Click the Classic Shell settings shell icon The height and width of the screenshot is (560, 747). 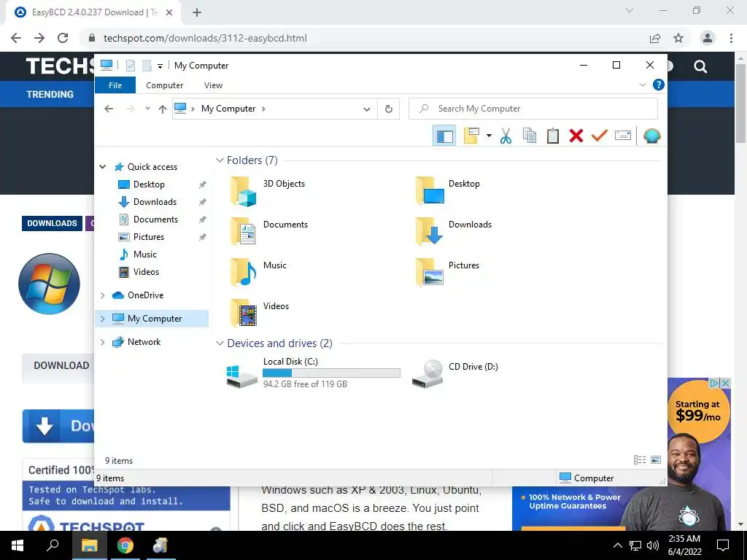(651, 136)
